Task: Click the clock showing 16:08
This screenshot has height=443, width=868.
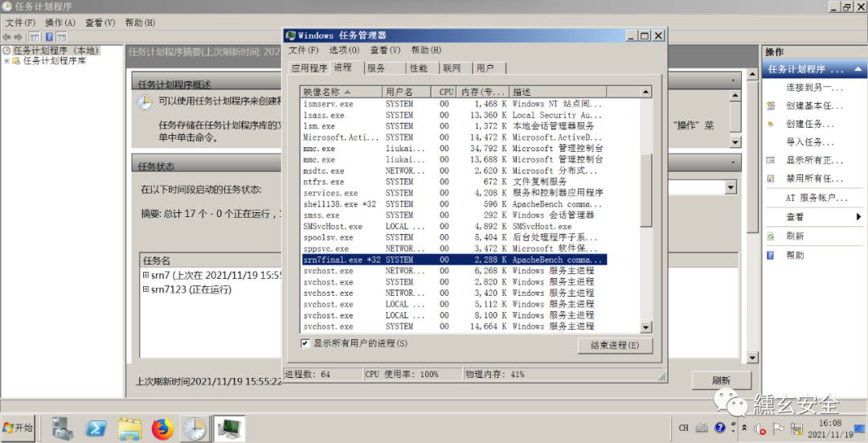Action: [829, 423]
